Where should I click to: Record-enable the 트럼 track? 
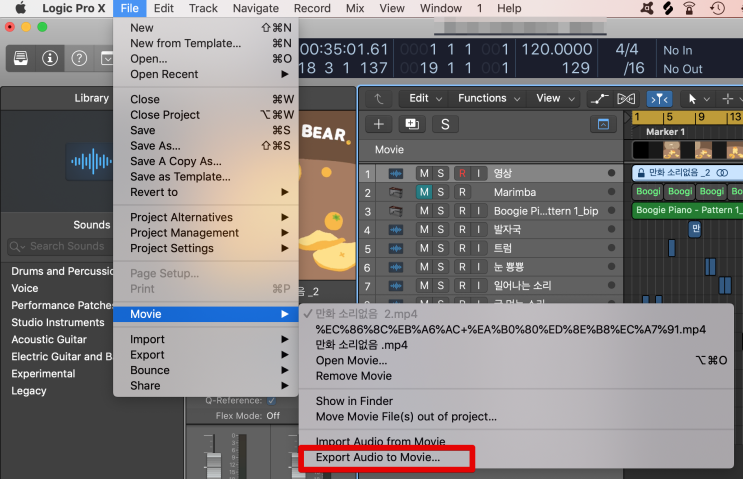(462, 248)
